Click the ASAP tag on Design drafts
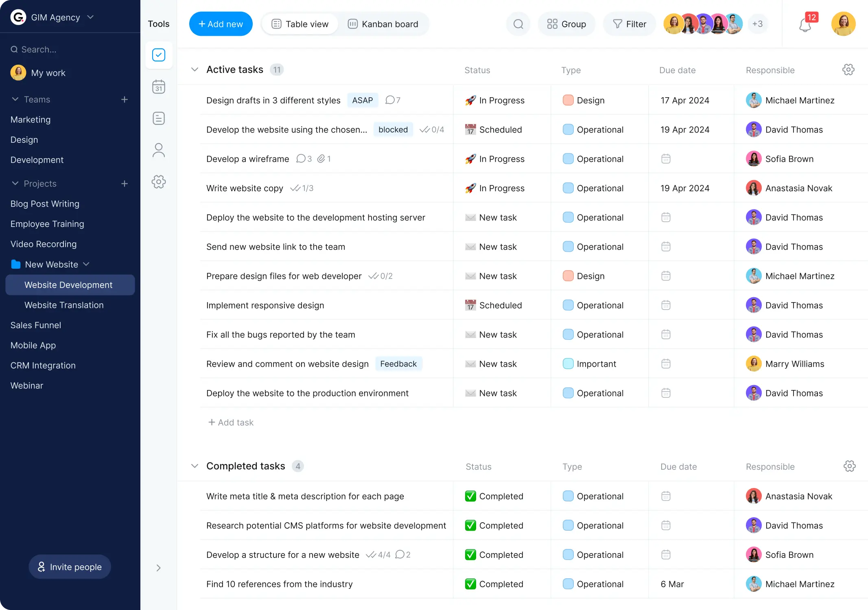The width and height of the screenshot is (868, 610). (x=363, y=100)
